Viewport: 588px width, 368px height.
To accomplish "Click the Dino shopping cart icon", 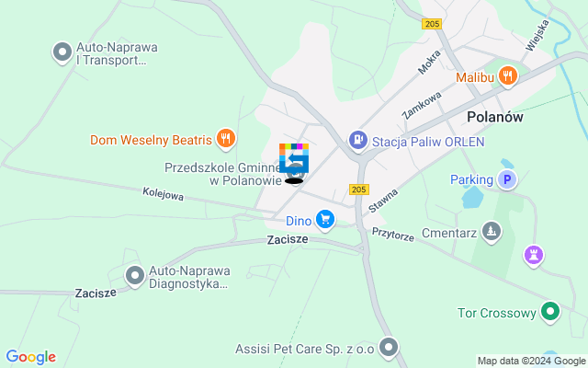I will 325,219.
